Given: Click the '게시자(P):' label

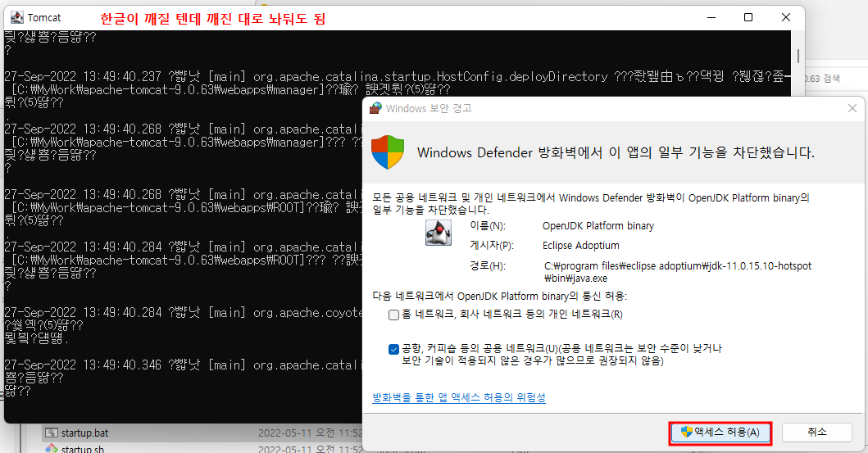Looking at the screenshot, I should click(492, 245).
